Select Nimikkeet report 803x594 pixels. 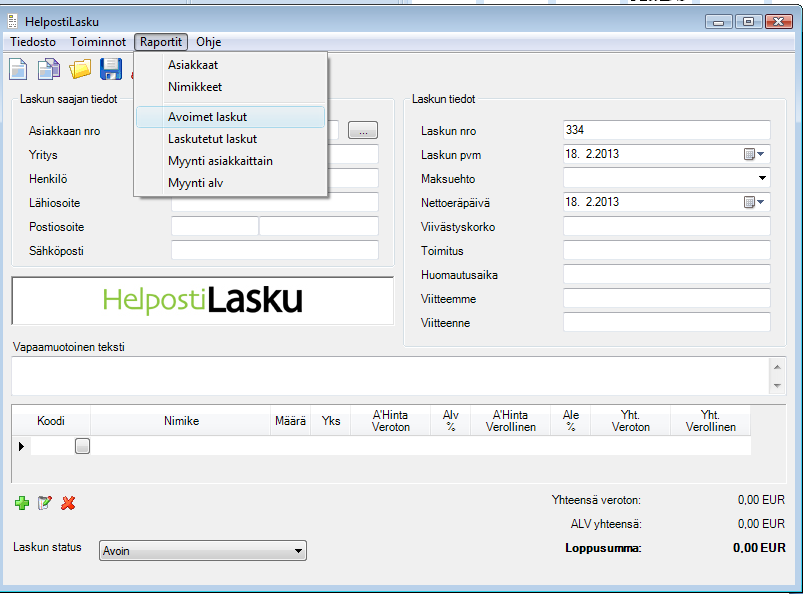tap(230, 87)
